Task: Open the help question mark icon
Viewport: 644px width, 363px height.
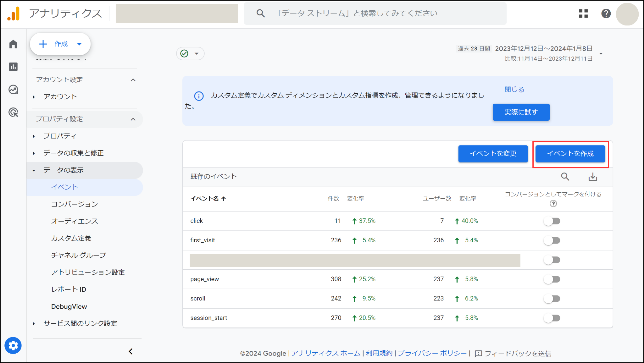Action: click(x=606, y=14)
